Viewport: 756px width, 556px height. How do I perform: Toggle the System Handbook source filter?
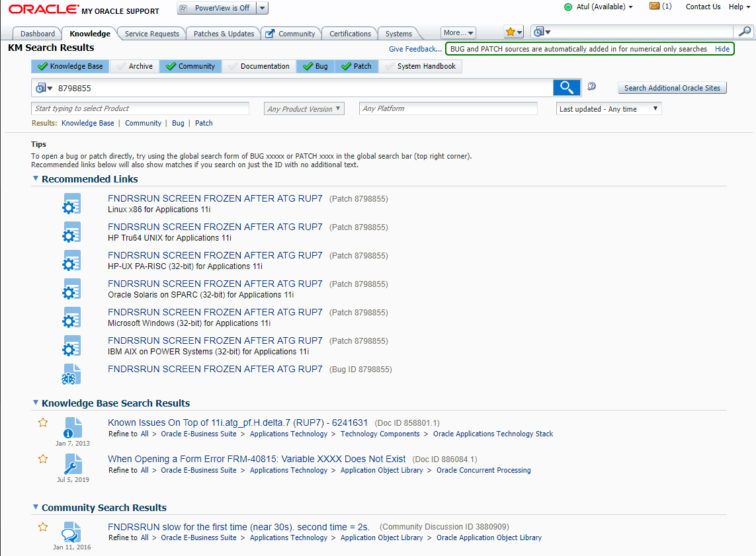click(421, 66)
